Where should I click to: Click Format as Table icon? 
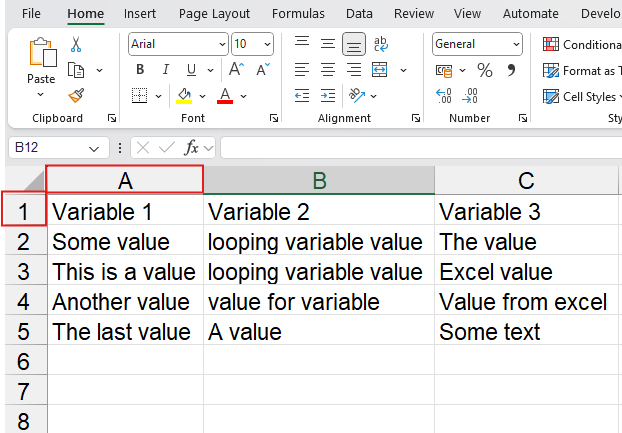[x=551, y=71]
